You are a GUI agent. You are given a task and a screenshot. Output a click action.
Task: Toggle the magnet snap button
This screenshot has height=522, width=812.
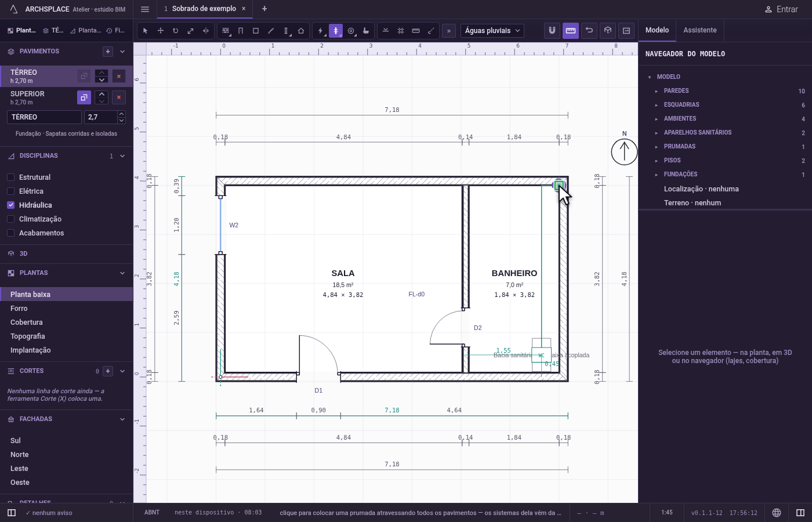(552, 30)
